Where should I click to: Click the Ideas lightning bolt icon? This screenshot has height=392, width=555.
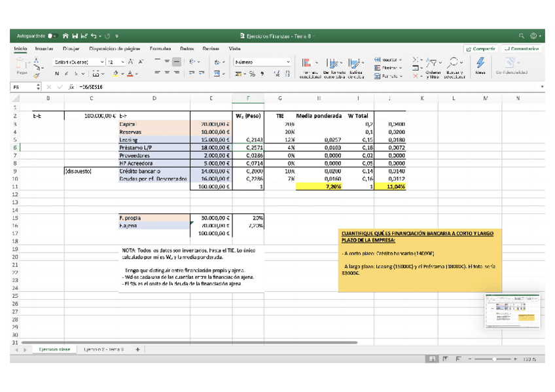480,63
